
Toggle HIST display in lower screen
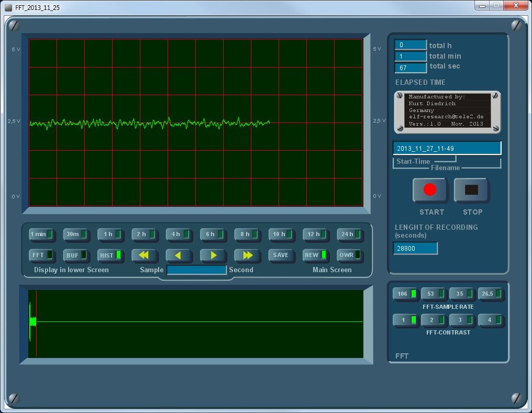(x=109, y=255)
